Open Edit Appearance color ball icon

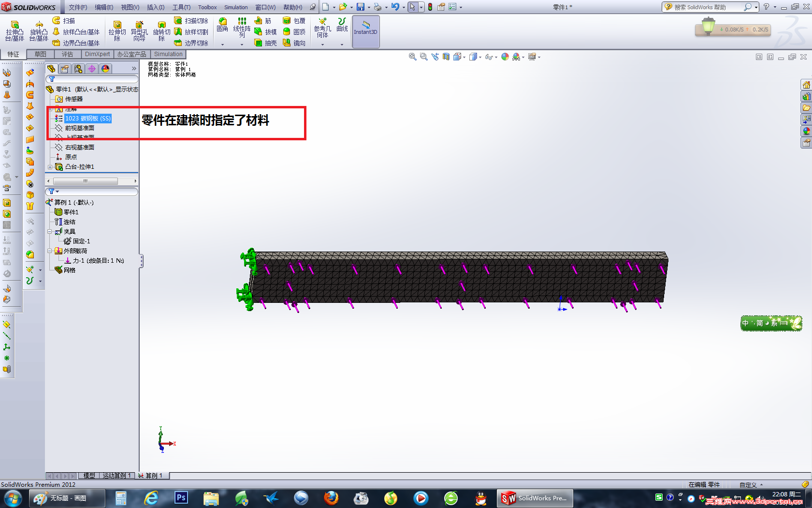click(505, 57)
